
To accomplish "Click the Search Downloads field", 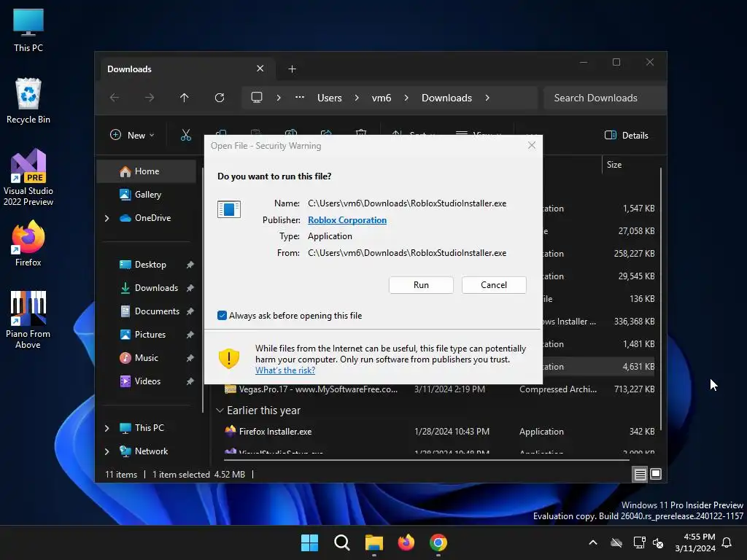I will pos(604,98).
